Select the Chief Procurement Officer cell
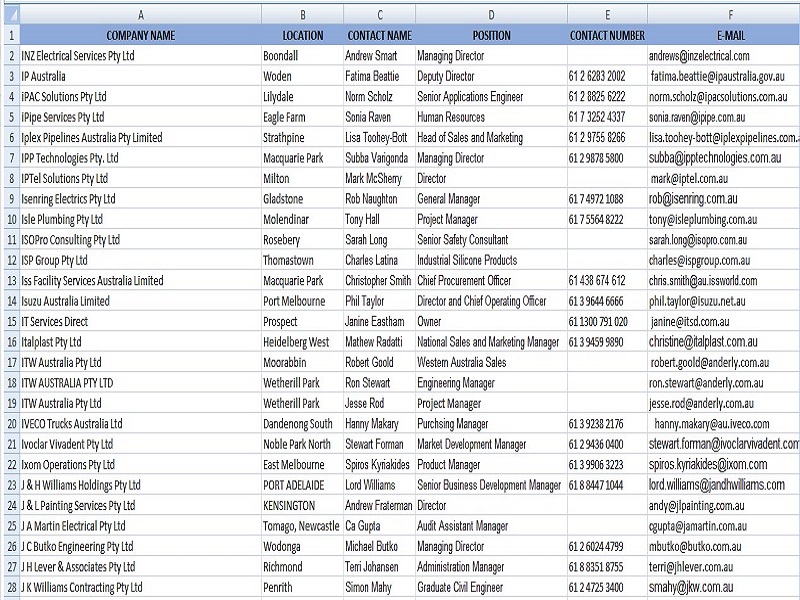Viewport: 800px width, 600px height. pyautogui.click(x=491, y=281)
